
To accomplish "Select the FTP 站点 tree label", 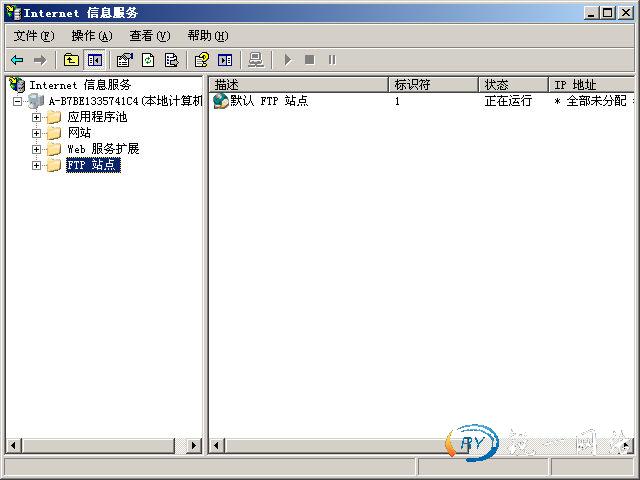I will 93,165.
